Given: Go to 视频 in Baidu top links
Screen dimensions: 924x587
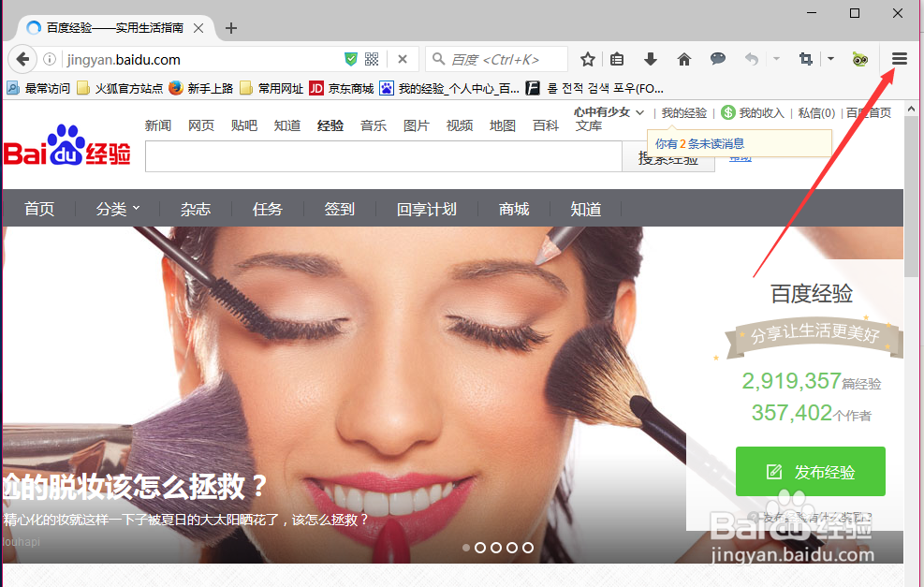Looking at the screenshot, I should [459, 125].
